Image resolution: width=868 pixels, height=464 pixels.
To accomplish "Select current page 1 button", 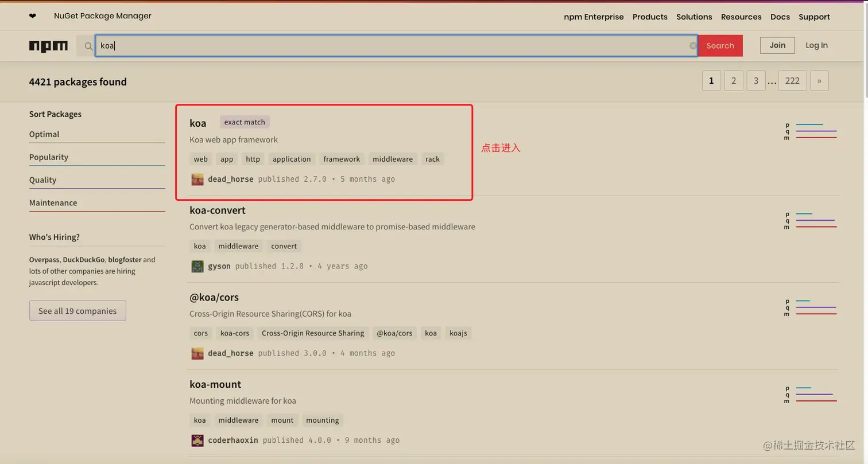I will click(x=711, y=81).
